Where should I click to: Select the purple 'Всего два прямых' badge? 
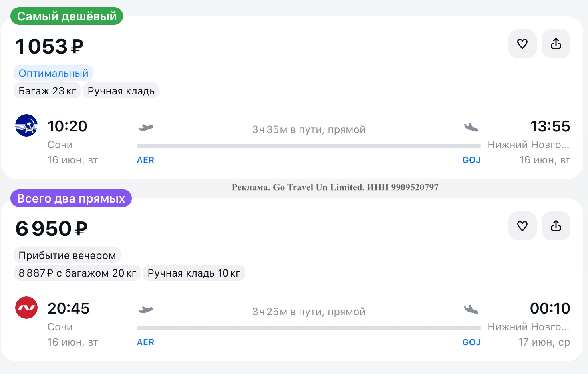pyautogui.click(x=71, y=198)
